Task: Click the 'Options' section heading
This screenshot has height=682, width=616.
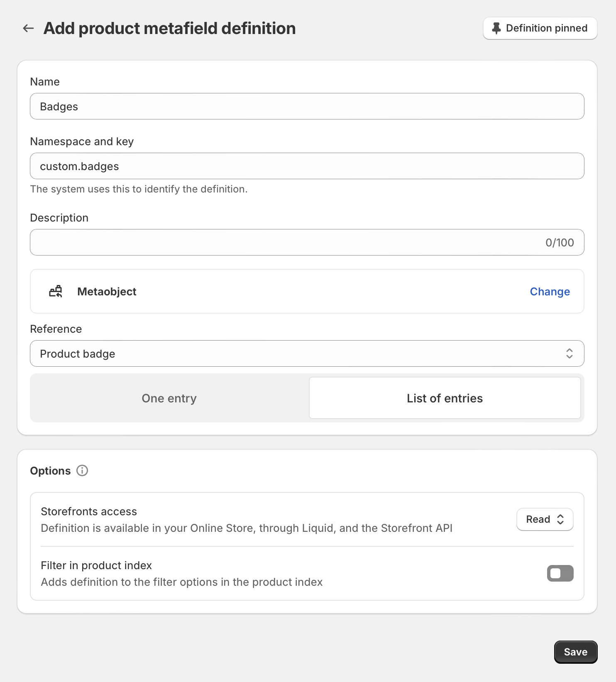Action: click(50, 470)
